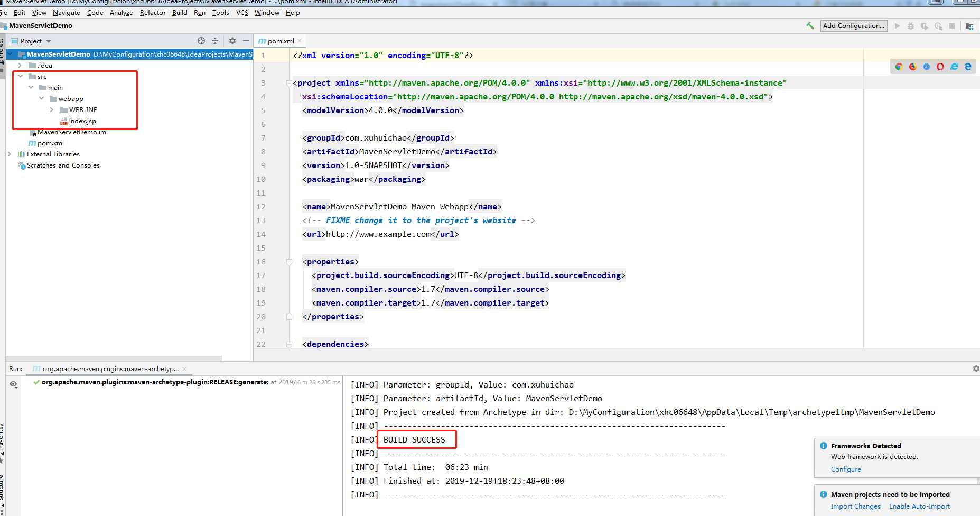Image resolution: width=980 pixels, height=516 pixels.
Task: Click Add Configuration button
Action: coord(853,25)
